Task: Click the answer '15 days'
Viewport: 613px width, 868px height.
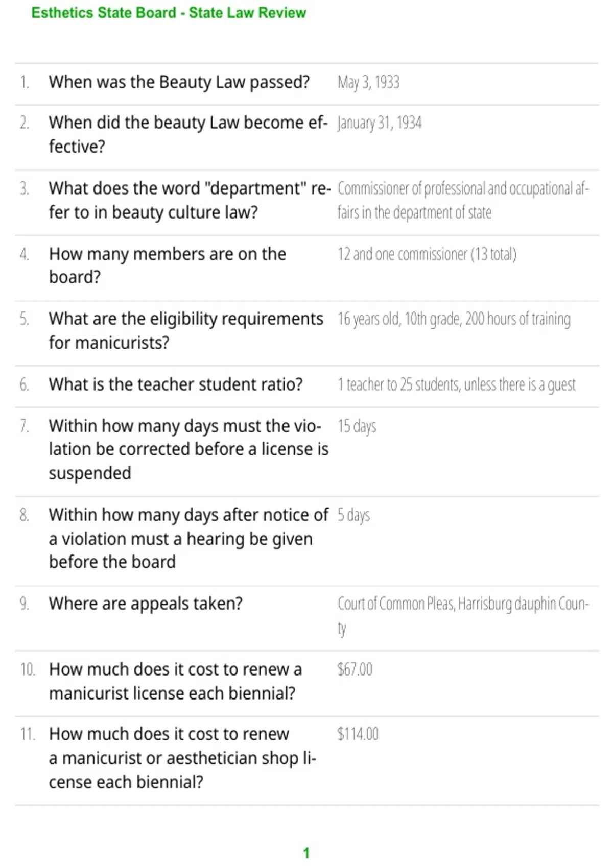Action: (357, 426)
